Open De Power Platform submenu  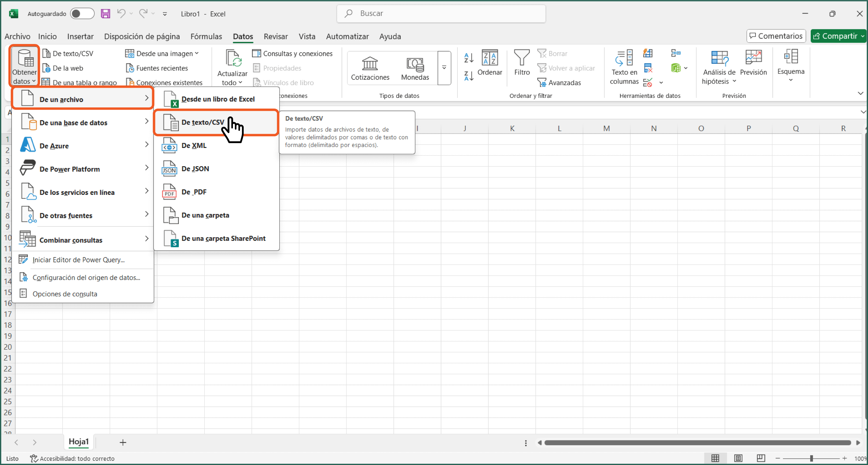point(82,169)
